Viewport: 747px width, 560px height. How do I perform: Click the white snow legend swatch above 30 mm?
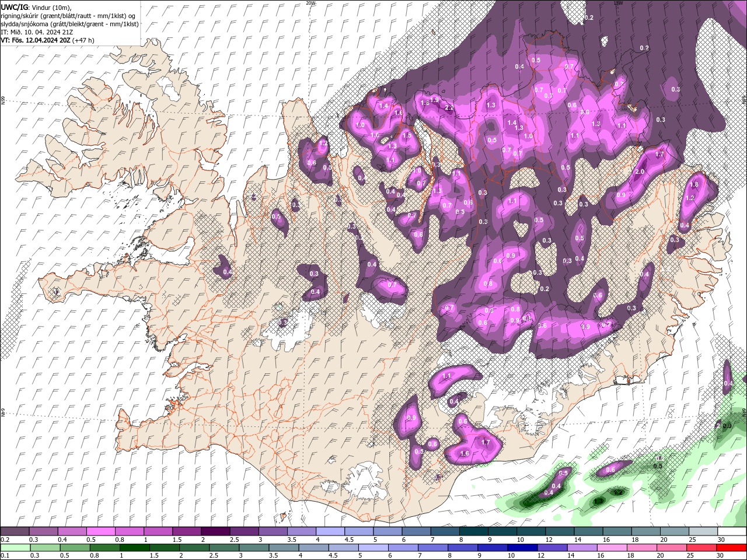pos(731,531)
